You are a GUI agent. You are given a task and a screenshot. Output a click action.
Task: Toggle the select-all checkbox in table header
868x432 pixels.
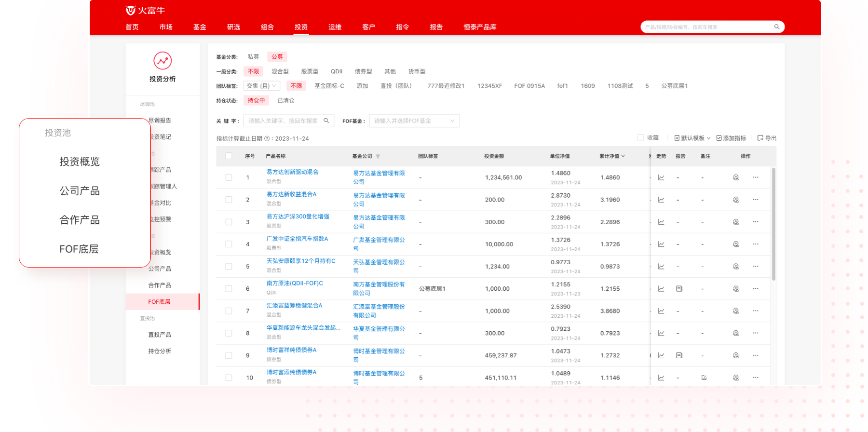pos(229,156)
